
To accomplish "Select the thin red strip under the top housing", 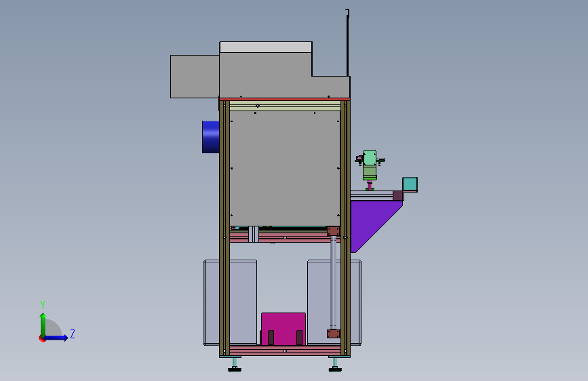I will (x=285, y=100).
